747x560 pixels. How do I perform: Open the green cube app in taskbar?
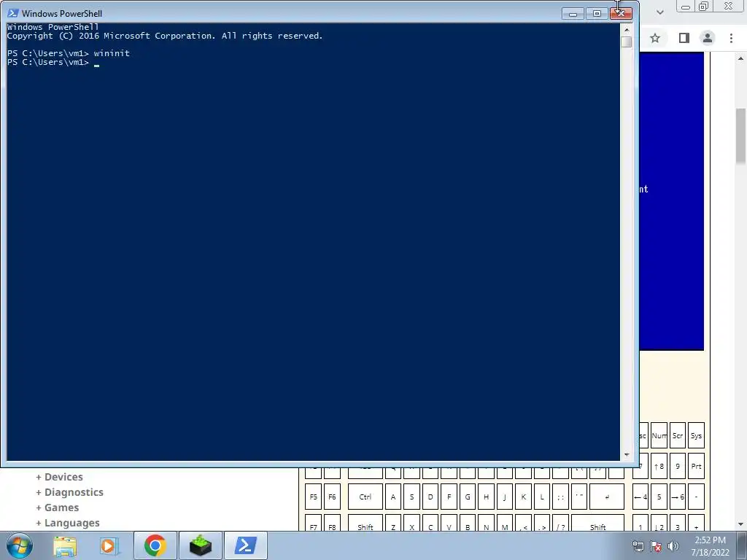point(201,545)
